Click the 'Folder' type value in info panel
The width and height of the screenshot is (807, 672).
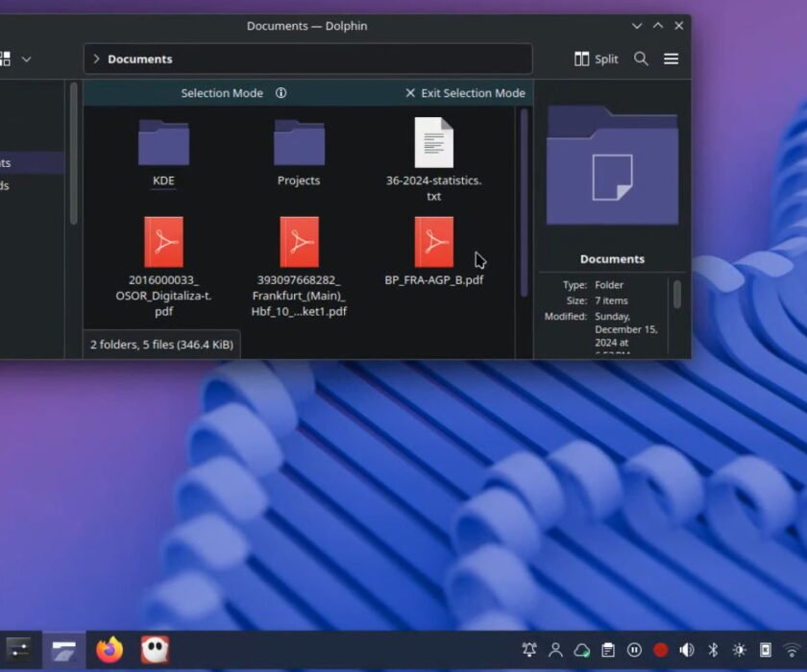pos(609,285)
